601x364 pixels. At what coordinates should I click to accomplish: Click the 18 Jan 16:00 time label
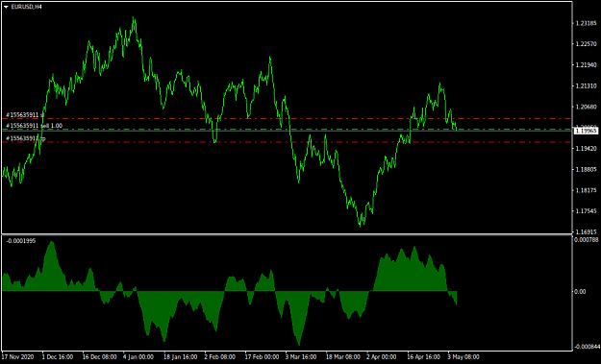pos(180,357)
